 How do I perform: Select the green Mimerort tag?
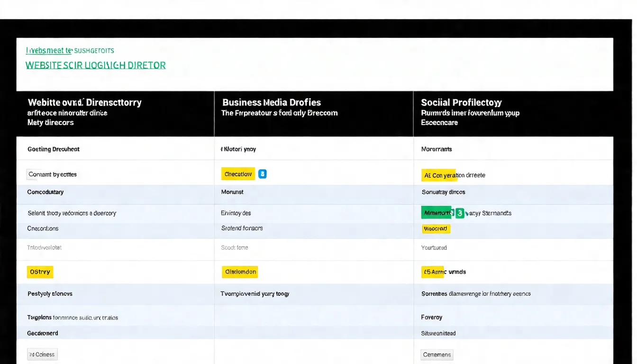[437, 213]
